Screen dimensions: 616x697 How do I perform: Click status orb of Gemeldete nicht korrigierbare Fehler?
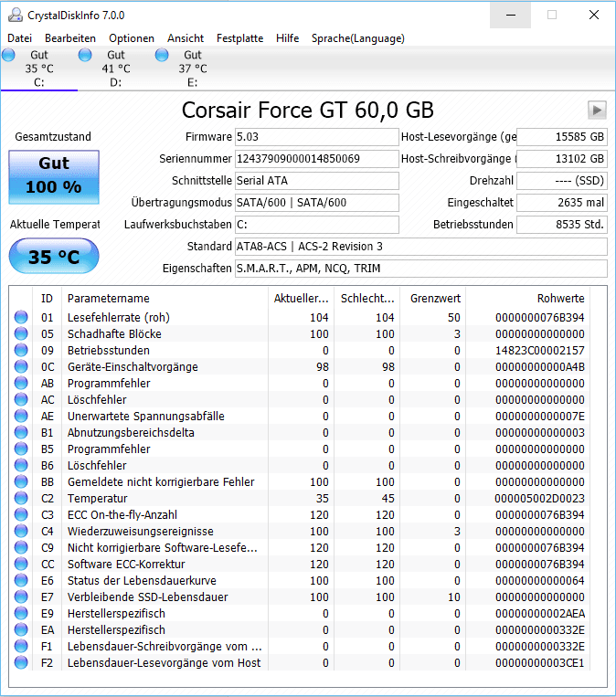coord(21,481)
